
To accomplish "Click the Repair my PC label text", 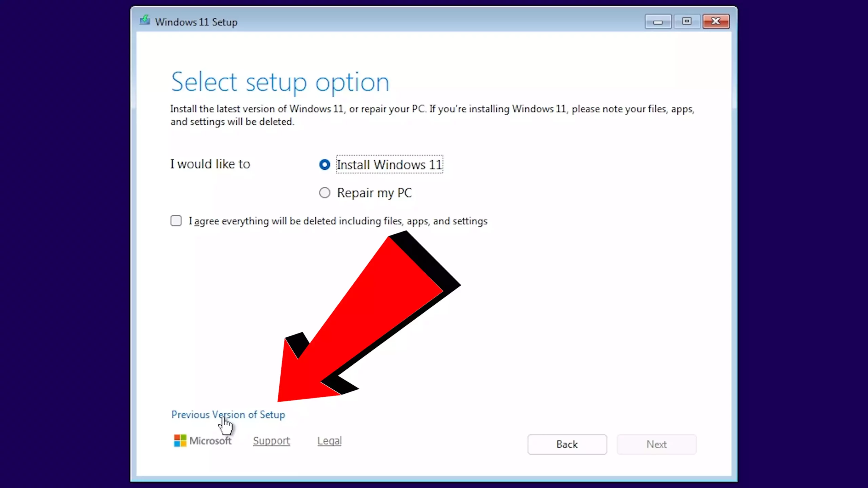I will point(374,193).
